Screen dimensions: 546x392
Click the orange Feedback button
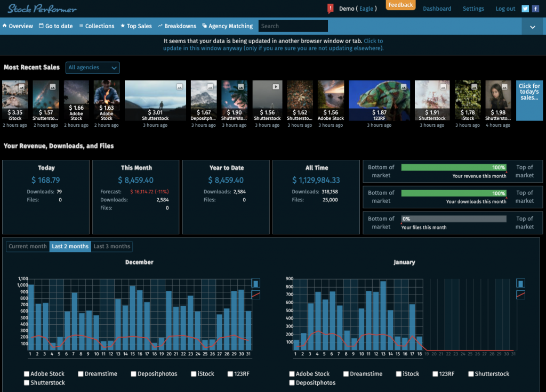coord(401,5)
